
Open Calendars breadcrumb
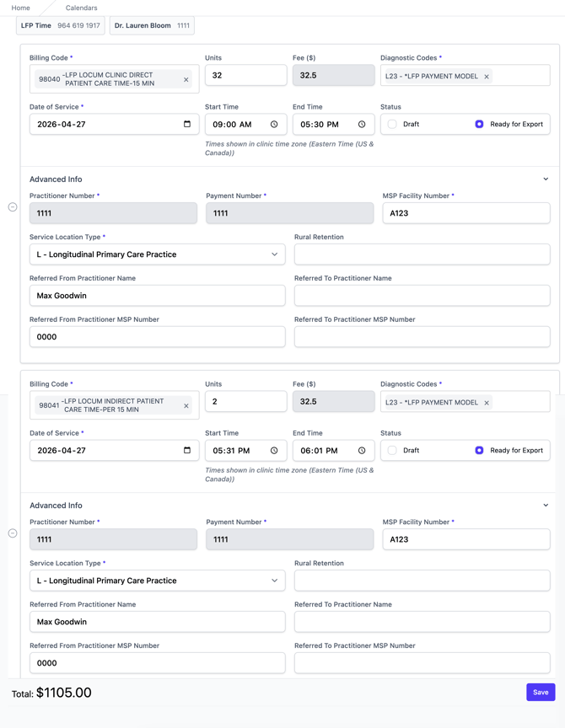(81, 8)
